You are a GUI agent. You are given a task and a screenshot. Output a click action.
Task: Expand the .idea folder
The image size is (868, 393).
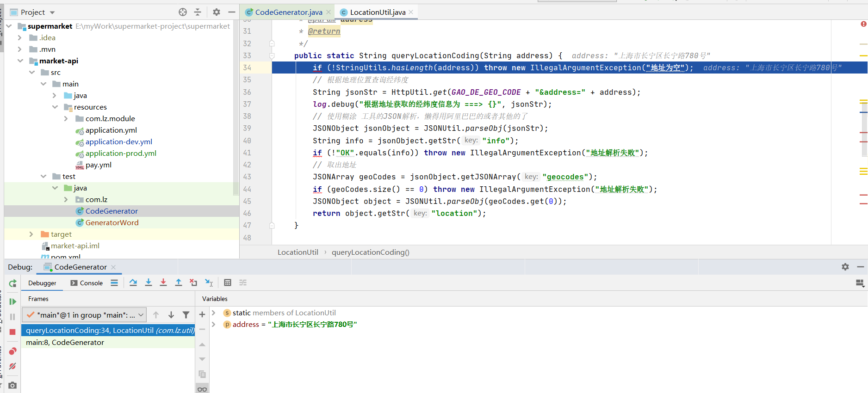point(19,37)
